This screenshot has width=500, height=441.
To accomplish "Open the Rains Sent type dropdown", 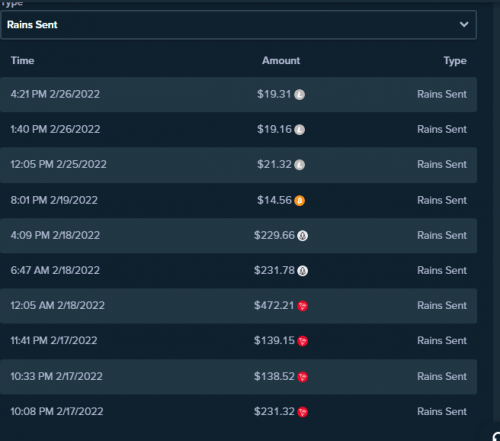I will pyautogui.click(x=238, y=25).
